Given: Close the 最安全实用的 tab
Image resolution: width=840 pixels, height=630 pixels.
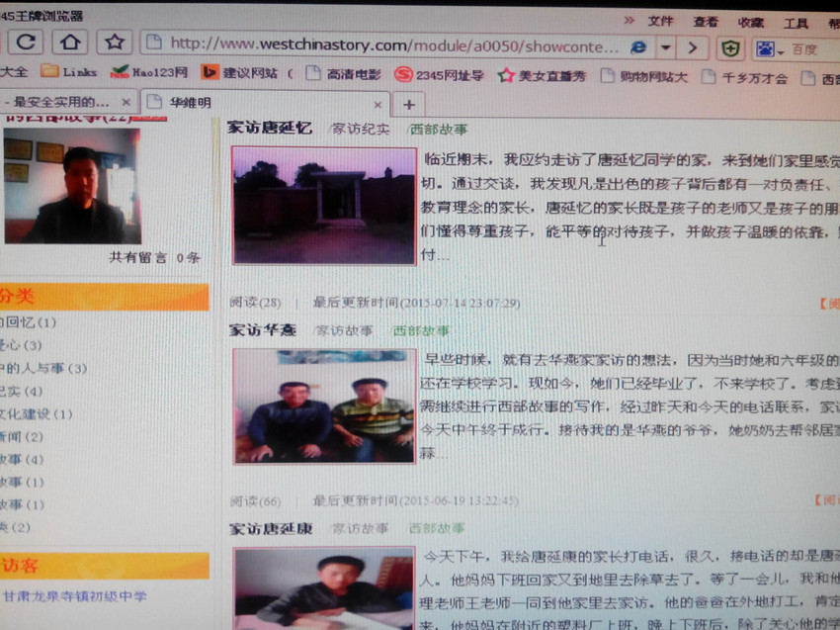Looking at the screenshot, I should coord(126,102).
